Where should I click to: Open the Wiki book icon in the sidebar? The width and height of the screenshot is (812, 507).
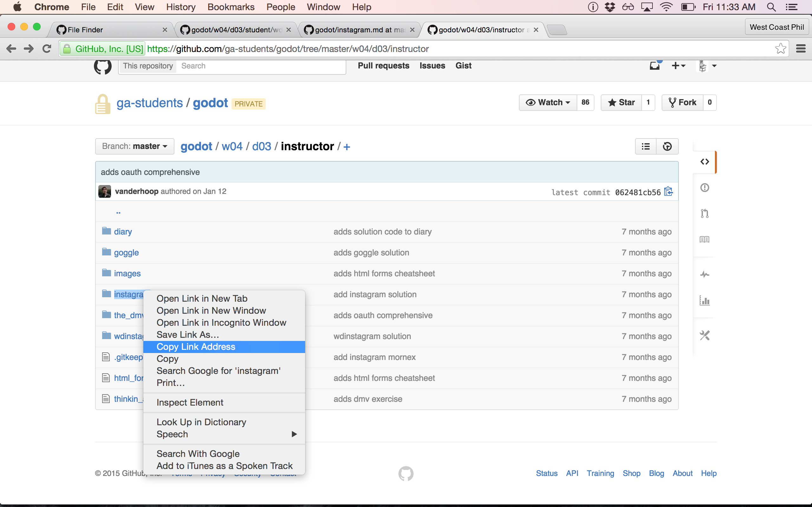[704, 240]
